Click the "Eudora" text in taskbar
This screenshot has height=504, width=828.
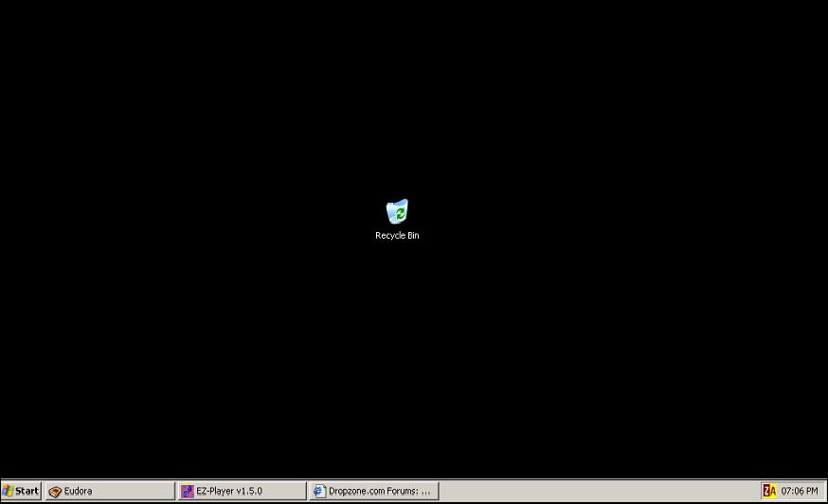(78, 492)
